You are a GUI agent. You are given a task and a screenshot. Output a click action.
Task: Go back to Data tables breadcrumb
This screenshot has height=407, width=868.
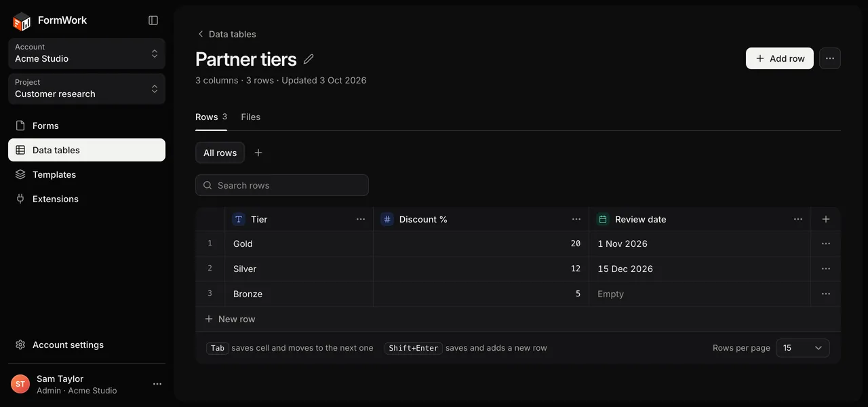click(x=226, y=34)
